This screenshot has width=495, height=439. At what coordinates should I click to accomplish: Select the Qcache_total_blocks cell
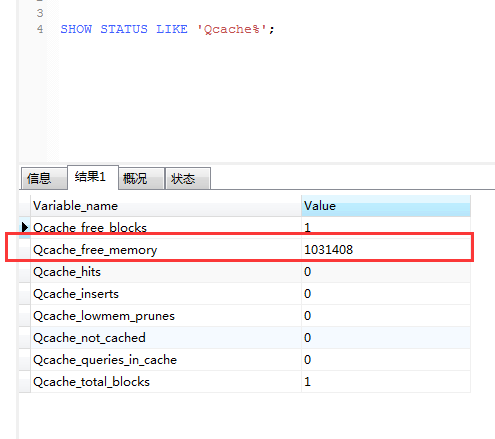(166, 382)
